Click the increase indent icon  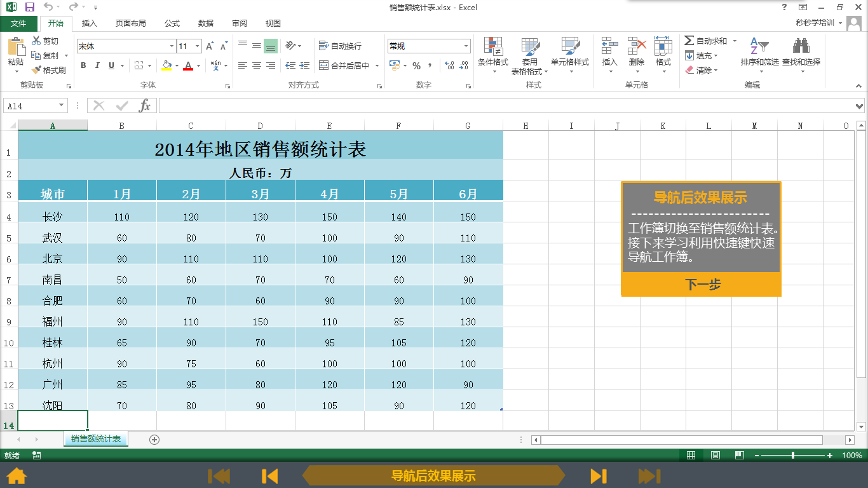[x=304, y=65]
